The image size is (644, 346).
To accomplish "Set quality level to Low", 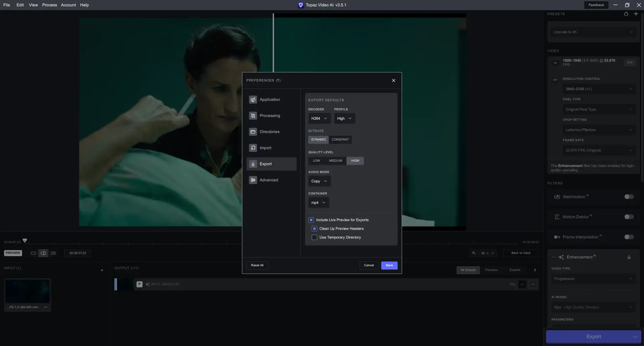I will coord(316,161).
